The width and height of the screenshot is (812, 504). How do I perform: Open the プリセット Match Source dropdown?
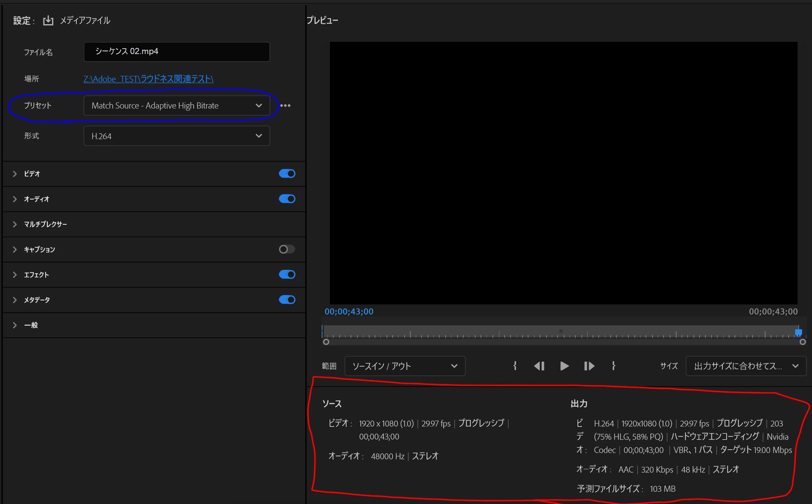click(177, 106)
